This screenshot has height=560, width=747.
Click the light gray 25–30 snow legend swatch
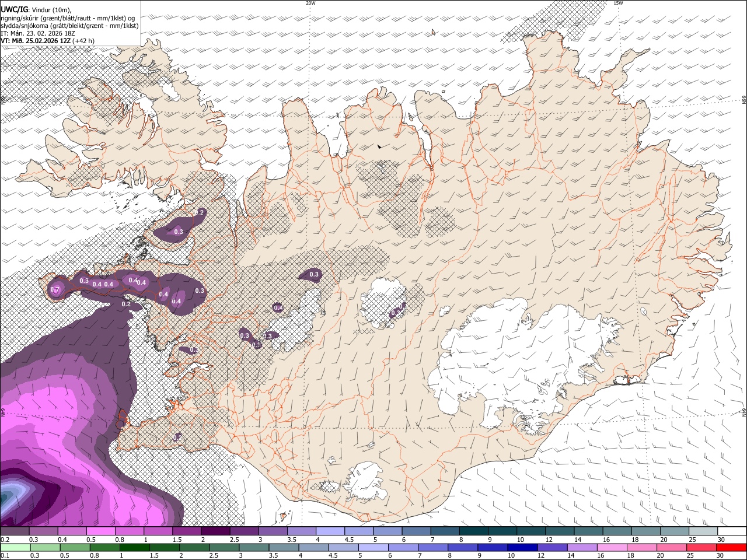tap(703, 531)
